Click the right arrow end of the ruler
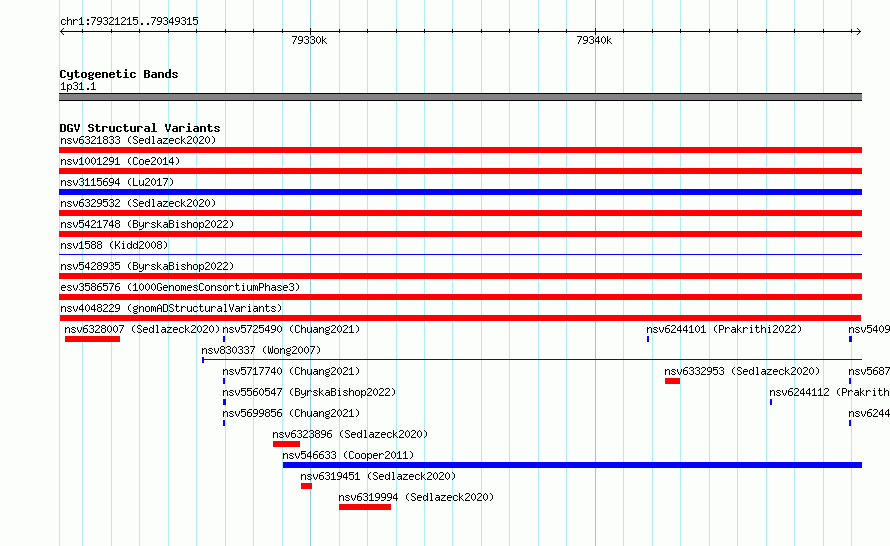Viewport: 890px width, 546px height. click(x=858, y=31)
